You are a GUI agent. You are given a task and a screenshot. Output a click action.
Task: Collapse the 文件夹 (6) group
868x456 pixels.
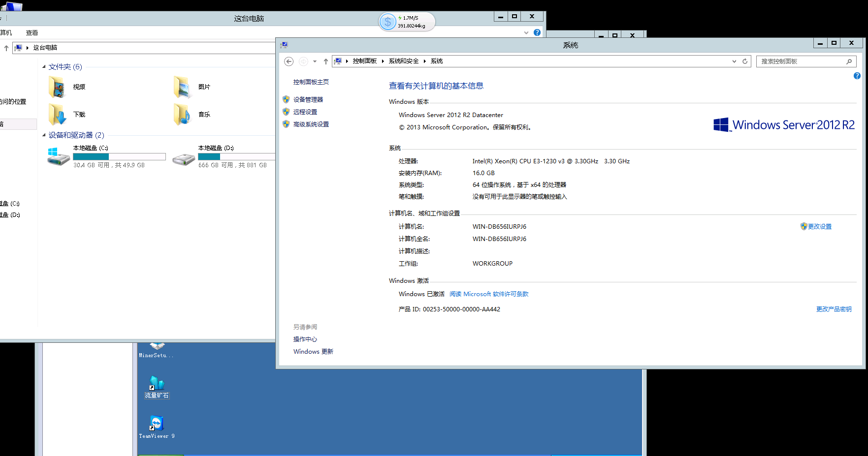(x=44, y=67)
